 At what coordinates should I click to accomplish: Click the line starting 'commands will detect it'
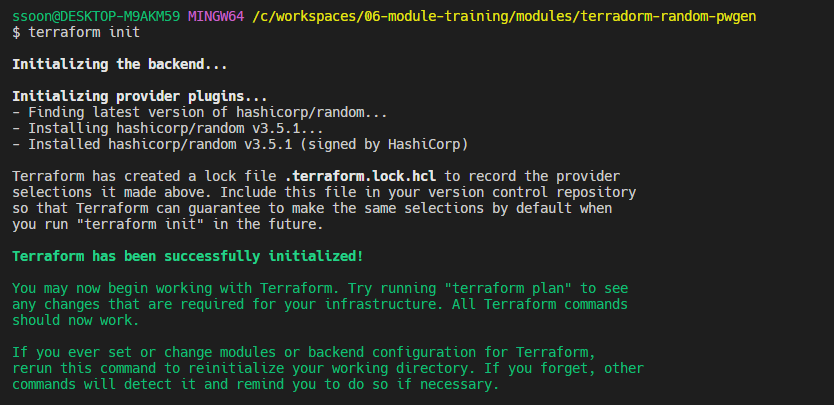coord(256,384)
